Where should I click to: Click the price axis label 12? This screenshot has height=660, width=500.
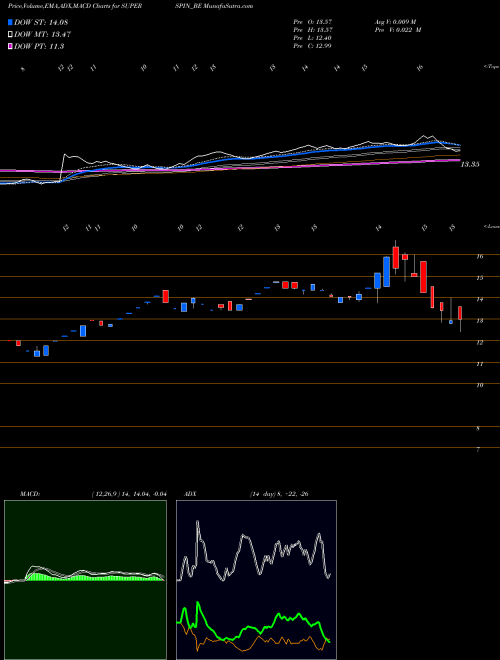(479, 343)
